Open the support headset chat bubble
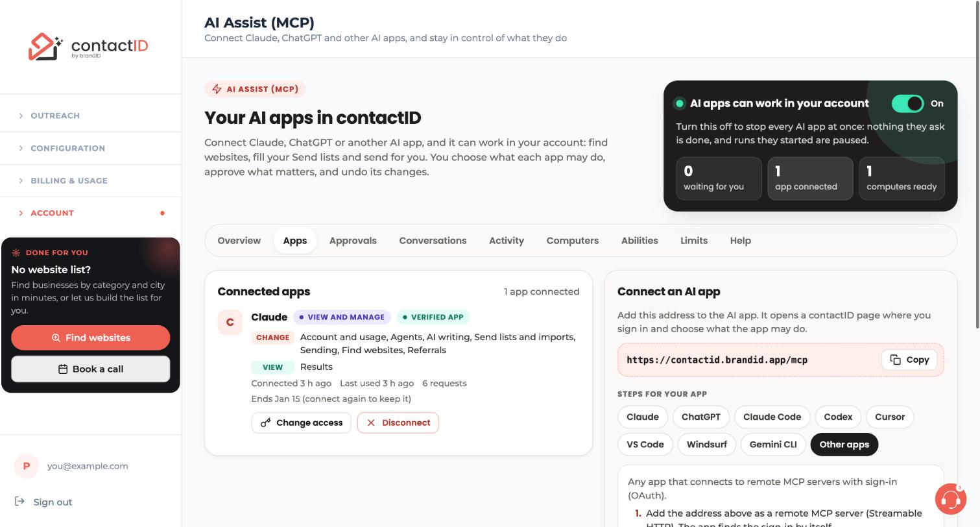980x527 pixels. point(950,499)
